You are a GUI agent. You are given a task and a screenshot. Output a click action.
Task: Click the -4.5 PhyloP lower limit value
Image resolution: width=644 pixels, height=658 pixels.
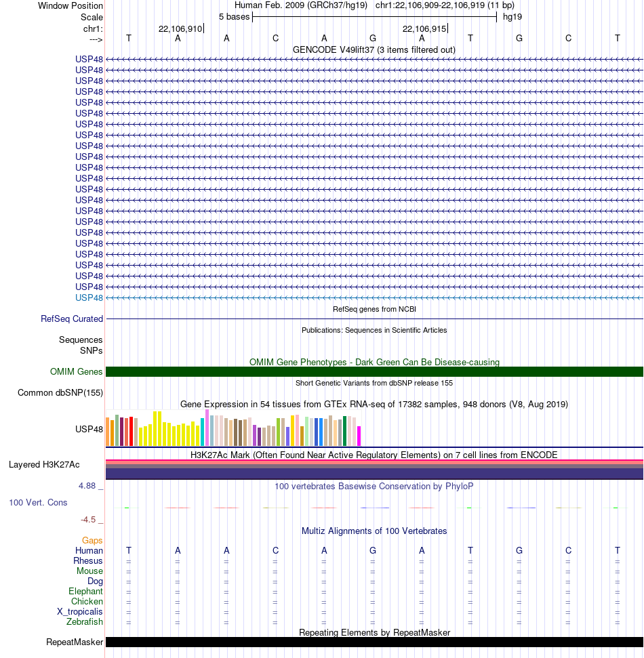pyautogui.click(x=88, y=520)
